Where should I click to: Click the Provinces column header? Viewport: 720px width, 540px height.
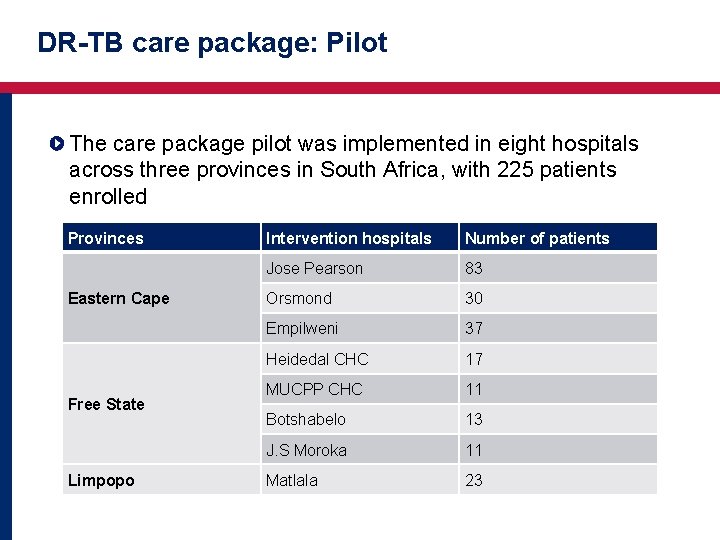click(161, 237)
